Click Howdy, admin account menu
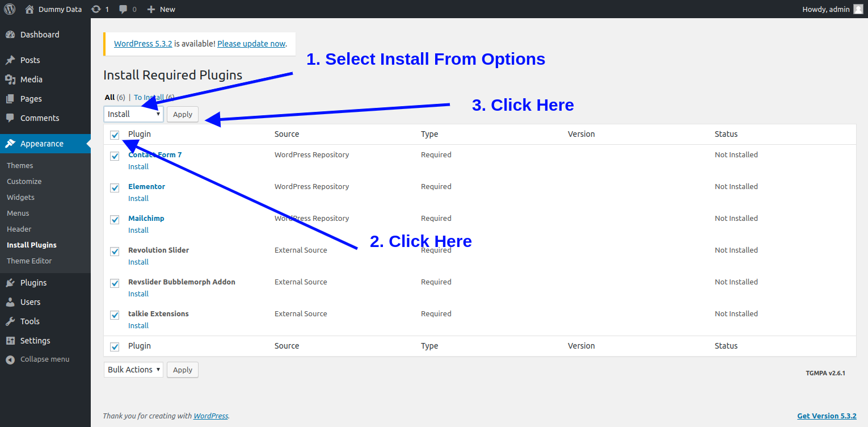 pos(832,9)
